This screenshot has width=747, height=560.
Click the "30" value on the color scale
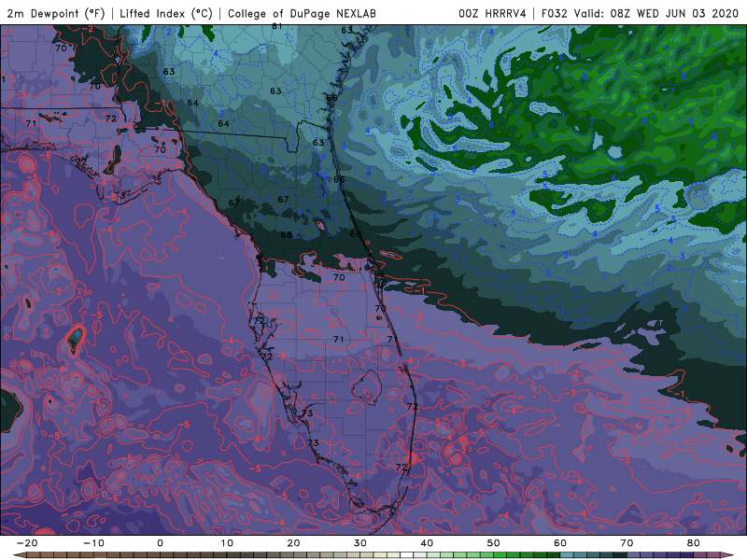tap(360, 543)
